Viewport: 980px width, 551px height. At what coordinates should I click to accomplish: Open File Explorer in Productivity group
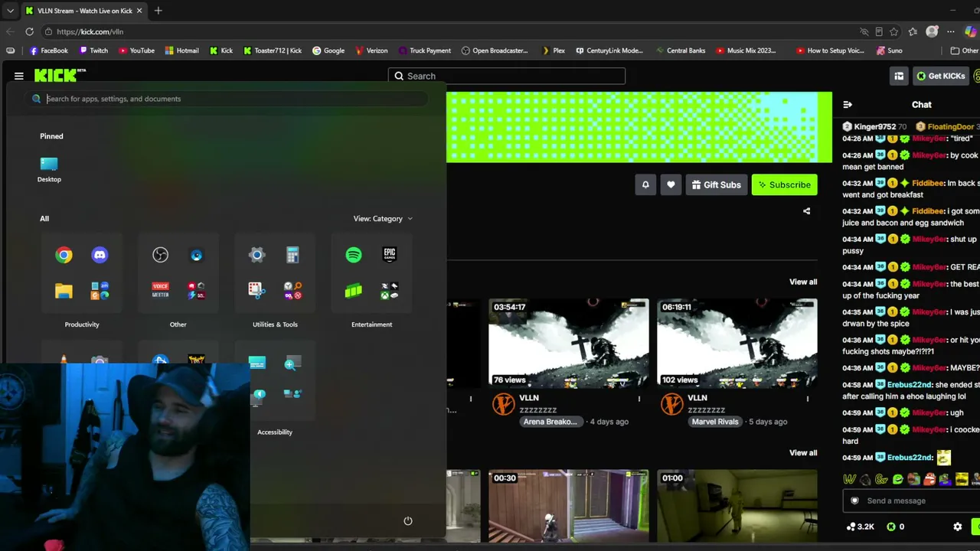point(64,291)
